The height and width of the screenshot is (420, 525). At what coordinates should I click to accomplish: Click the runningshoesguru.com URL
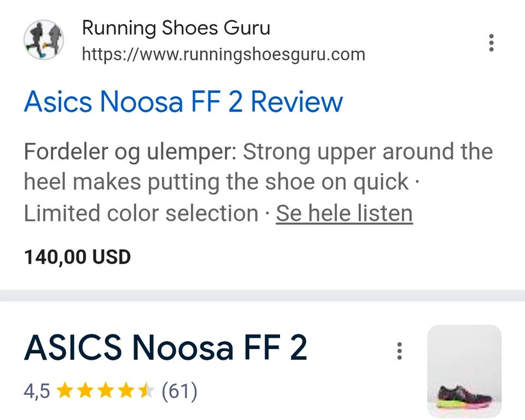tap(224, 54)
